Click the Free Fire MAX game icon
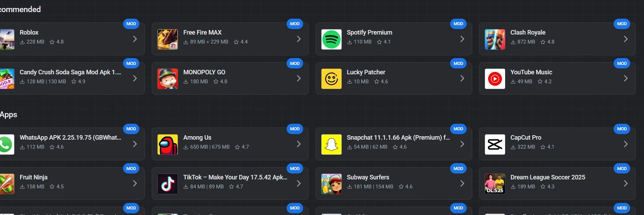Screen dimensions: 644x215 click(x=168, y=39)
